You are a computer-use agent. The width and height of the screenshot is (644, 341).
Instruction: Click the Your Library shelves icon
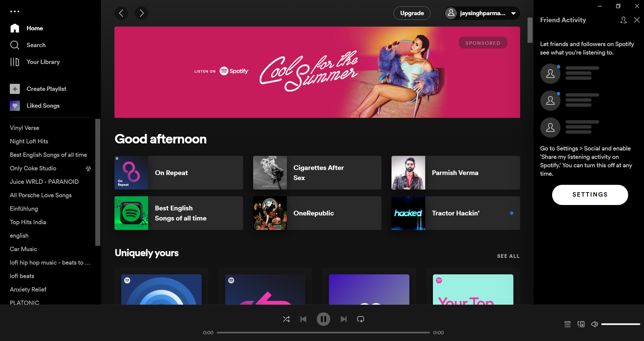14,62
